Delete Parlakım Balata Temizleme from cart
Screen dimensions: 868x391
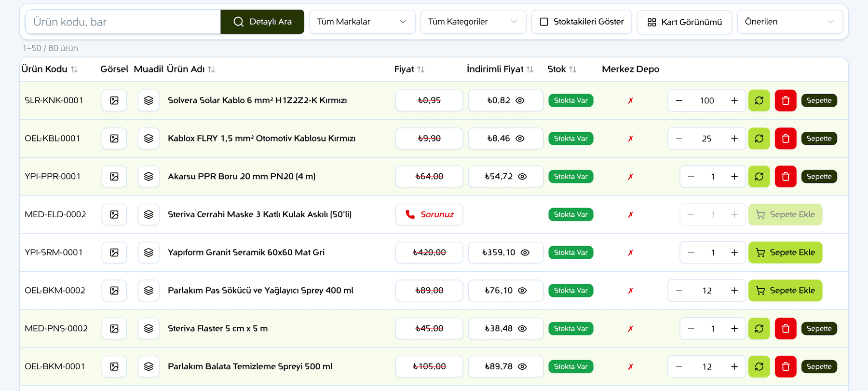tap(786, 366)
